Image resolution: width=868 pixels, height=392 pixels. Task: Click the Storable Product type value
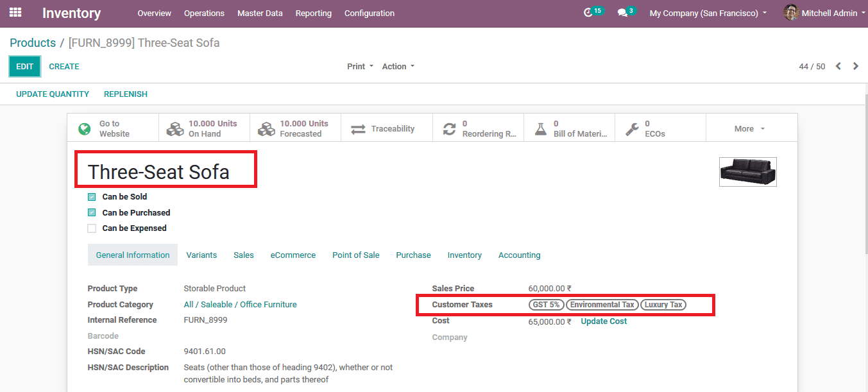click(215, 289)
